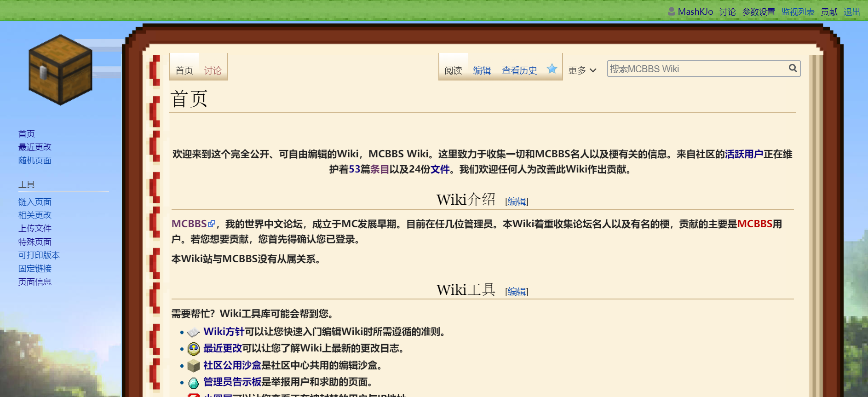Open 参数设置 preferences link
The image size is (868, 397).
759,12
